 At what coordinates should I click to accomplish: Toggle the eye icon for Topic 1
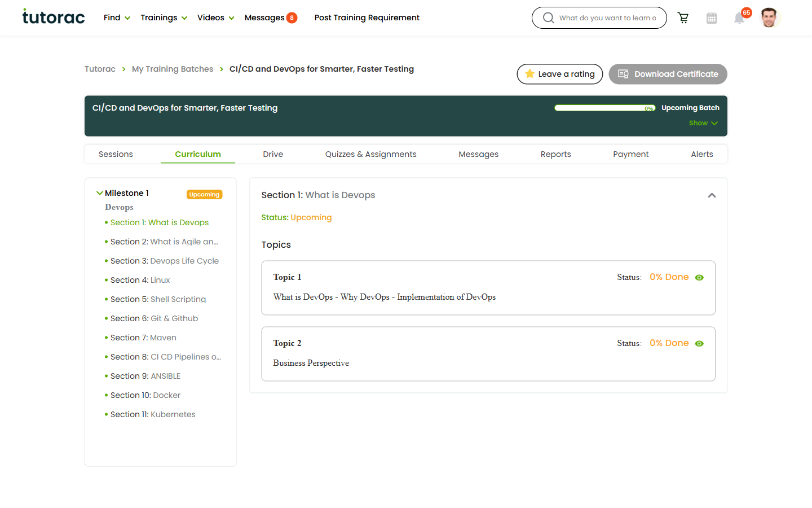pyautogui.click(x=699, y=277)
